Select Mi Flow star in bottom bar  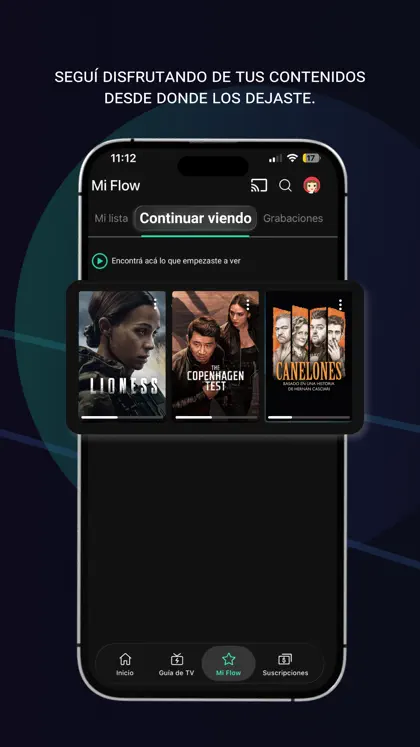[x=229, y=664]
